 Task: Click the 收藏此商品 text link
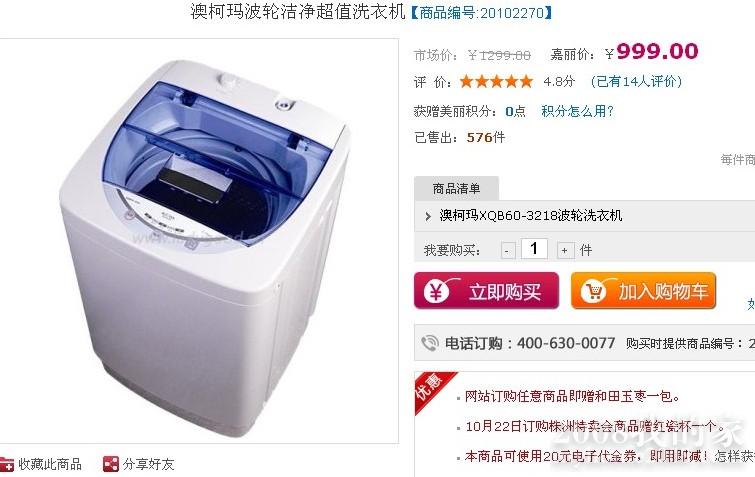(x=50, y=464)
